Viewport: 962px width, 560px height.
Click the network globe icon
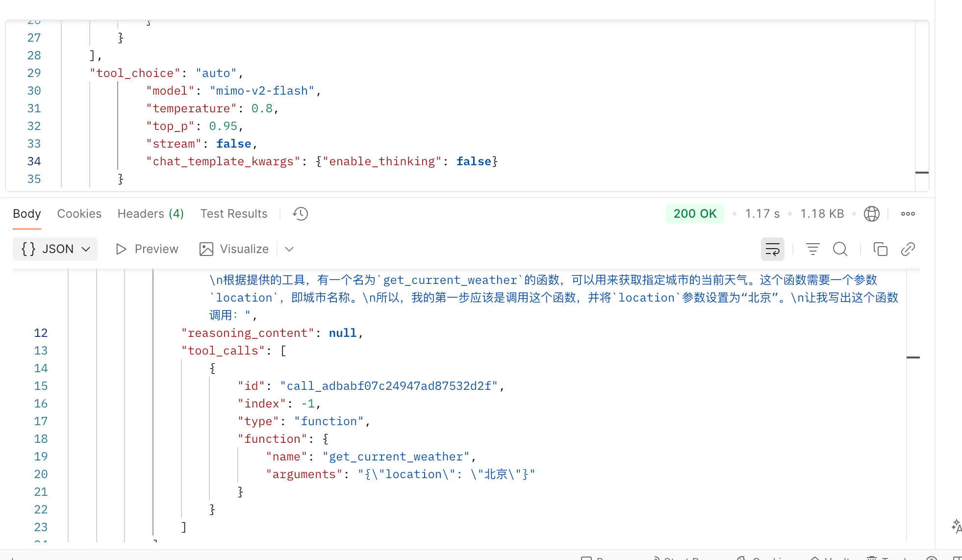coord(871,214)
